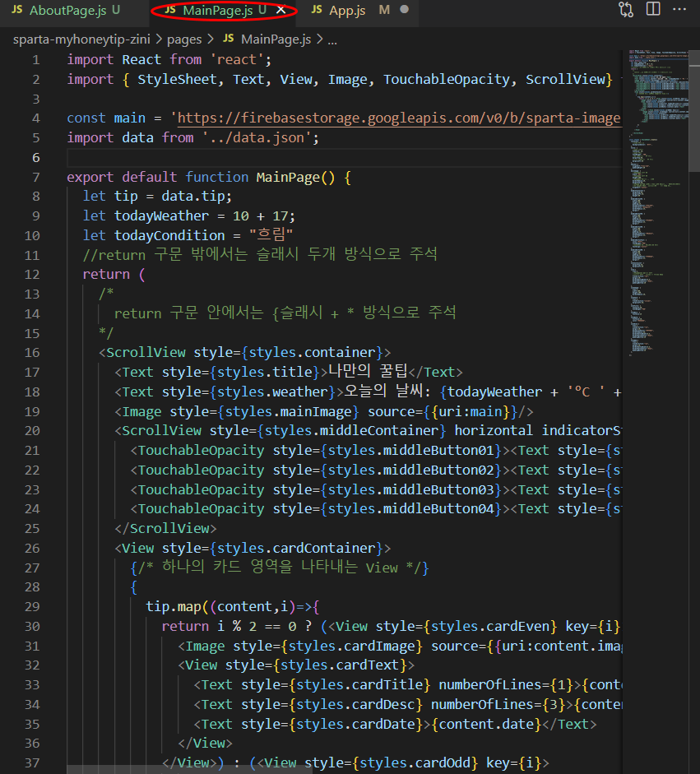Click MainPage.js in the breadcrumb path
Viewport: 700px width, 774px height.
tap(276, 39)
